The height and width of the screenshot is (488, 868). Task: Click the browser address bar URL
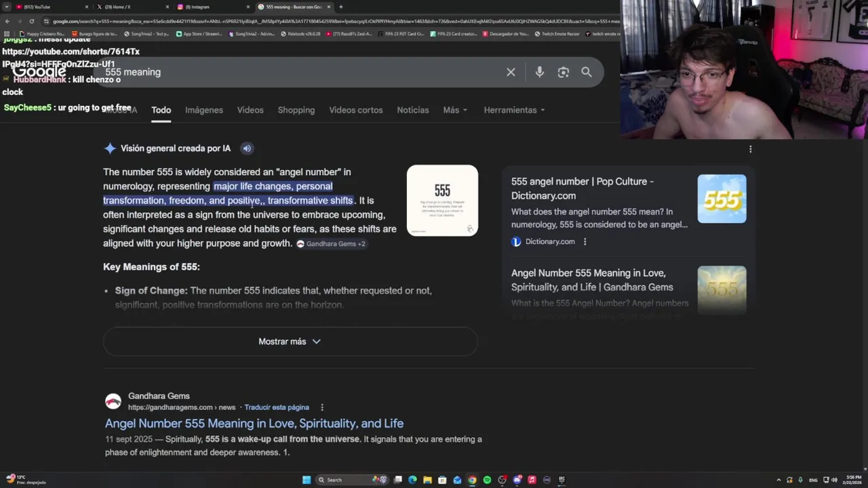(332, 21)
